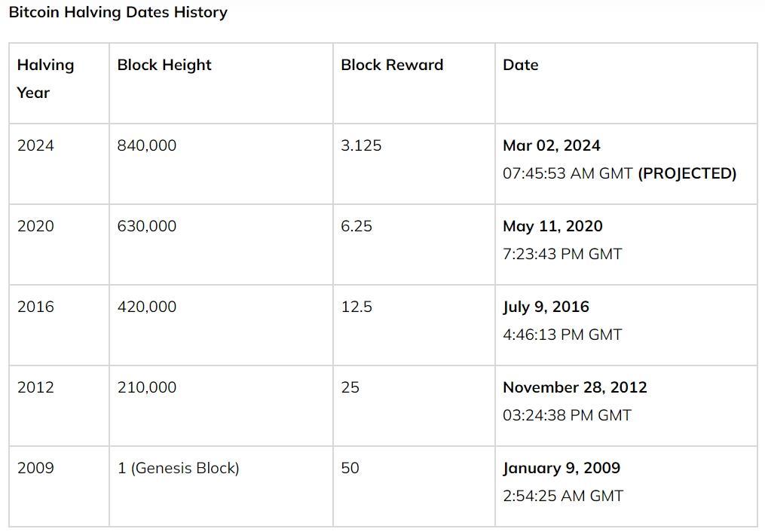Click the 12.5 block reward value
765x532 pixels.
(x=356, y=307)
